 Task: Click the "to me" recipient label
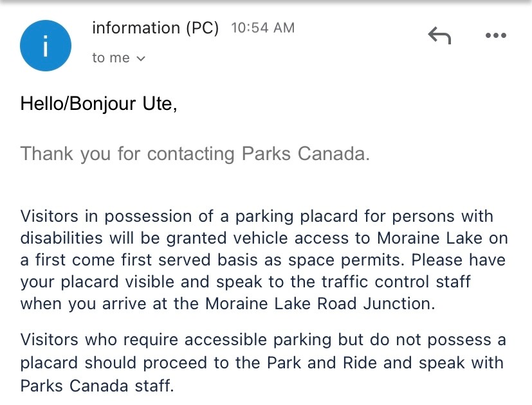111,58
